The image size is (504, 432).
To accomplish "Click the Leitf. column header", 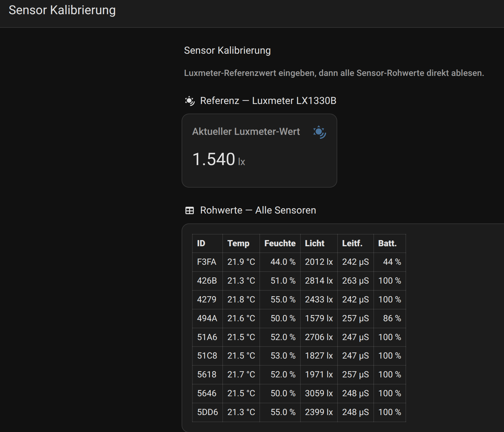I will pos(352,243).
